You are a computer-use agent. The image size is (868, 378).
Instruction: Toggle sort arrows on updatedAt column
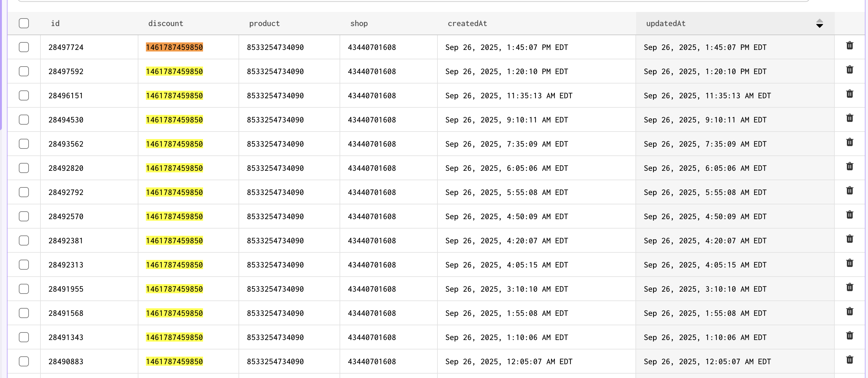click(x=819, y=23)
